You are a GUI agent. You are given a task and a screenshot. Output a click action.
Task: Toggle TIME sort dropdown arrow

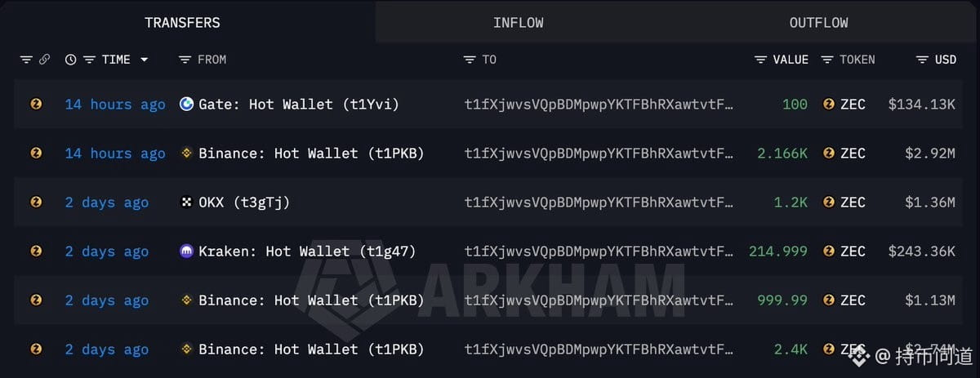click(x=145, y=60)
